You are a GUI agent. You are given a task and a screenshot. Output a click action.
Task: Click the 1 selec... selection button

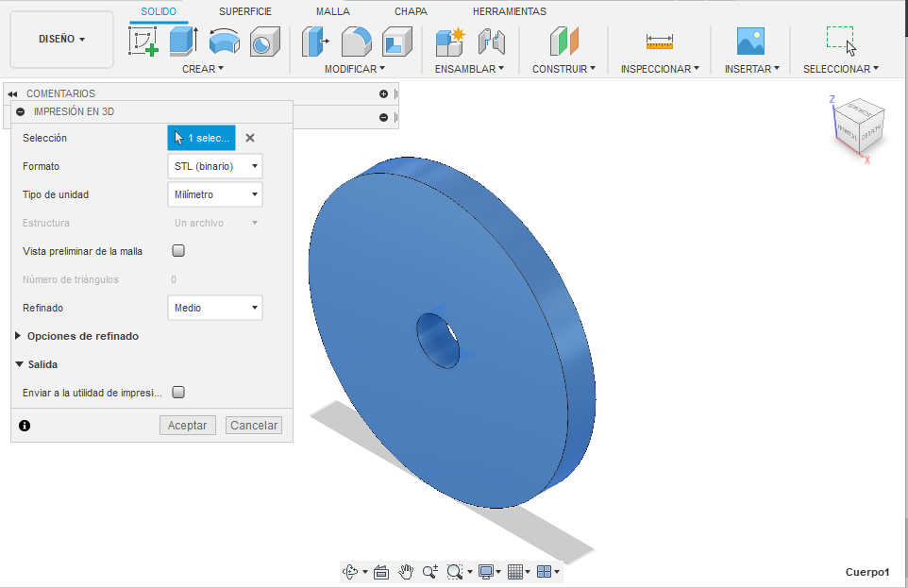[x=202, y=138]
